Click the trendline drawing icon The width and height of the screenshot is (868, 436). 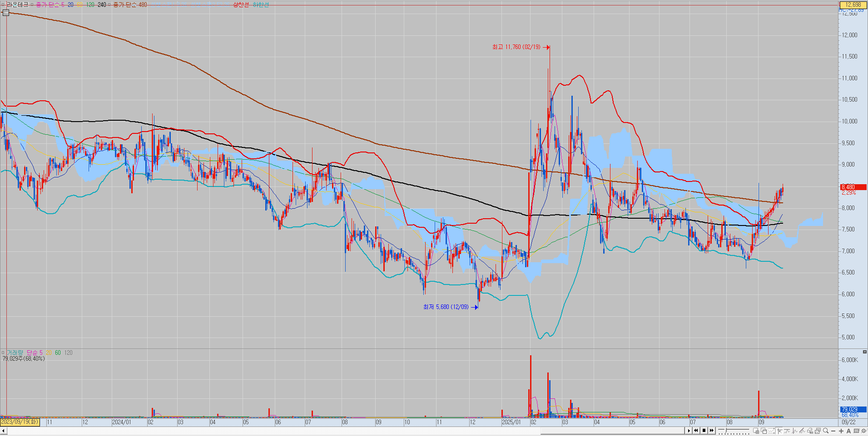coord(802,431)
